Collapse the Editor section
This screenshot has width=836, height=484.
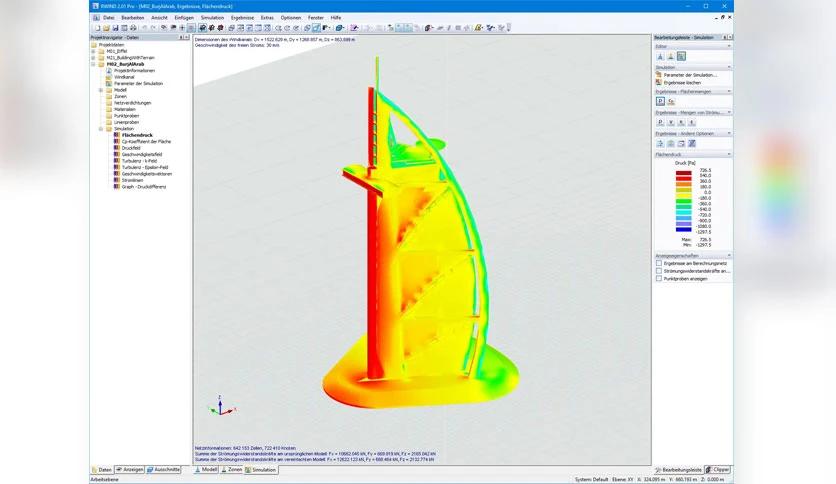pos(729,46)
